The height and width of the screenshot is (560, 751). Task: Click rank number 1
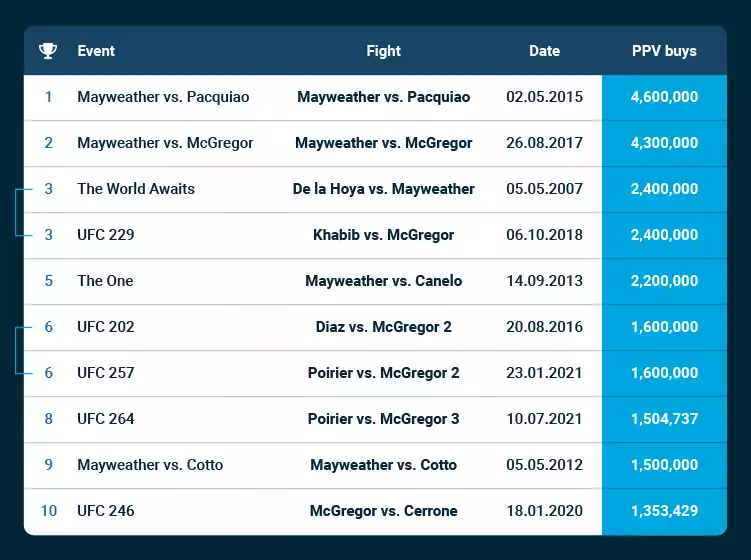pyautogui.click(x=48, y=97)
